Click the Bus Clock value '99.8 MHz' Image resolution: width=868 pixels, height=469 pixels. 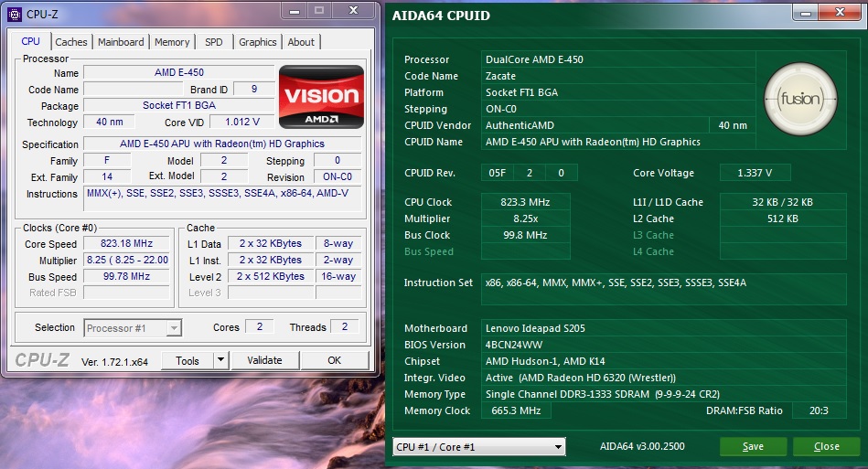(x=525, y=235)
